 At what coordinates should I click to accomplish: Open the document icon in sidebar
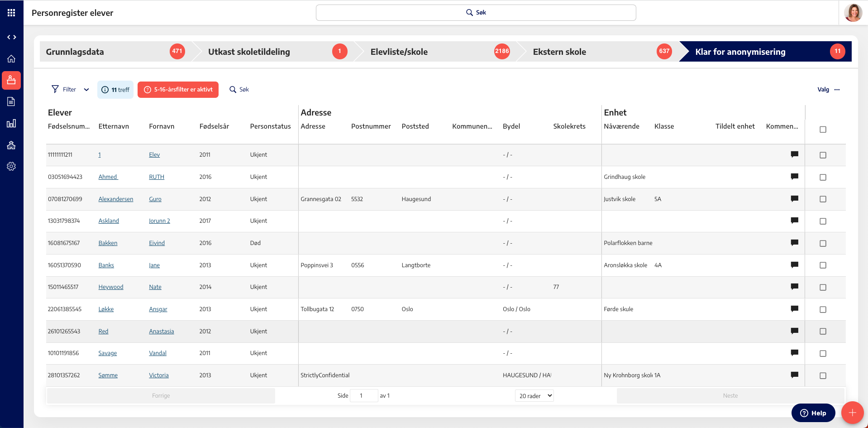click(11, 101)
